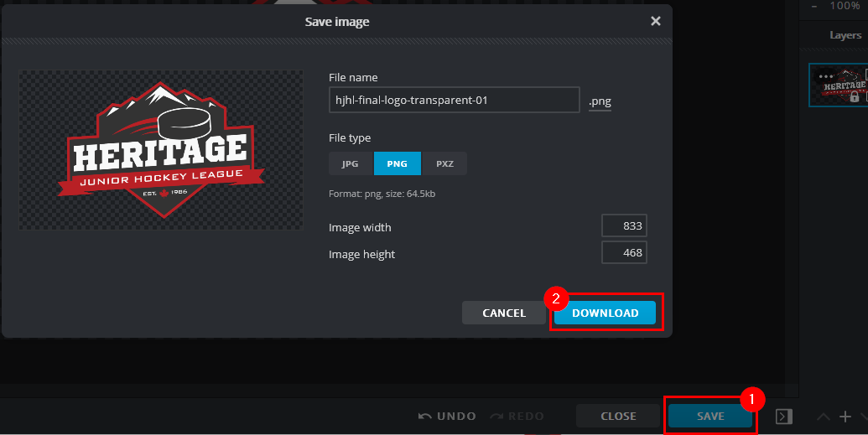This screenshot has width=868, height=435.
Task: Click the 'File type' label
Action: coord(350,137)
